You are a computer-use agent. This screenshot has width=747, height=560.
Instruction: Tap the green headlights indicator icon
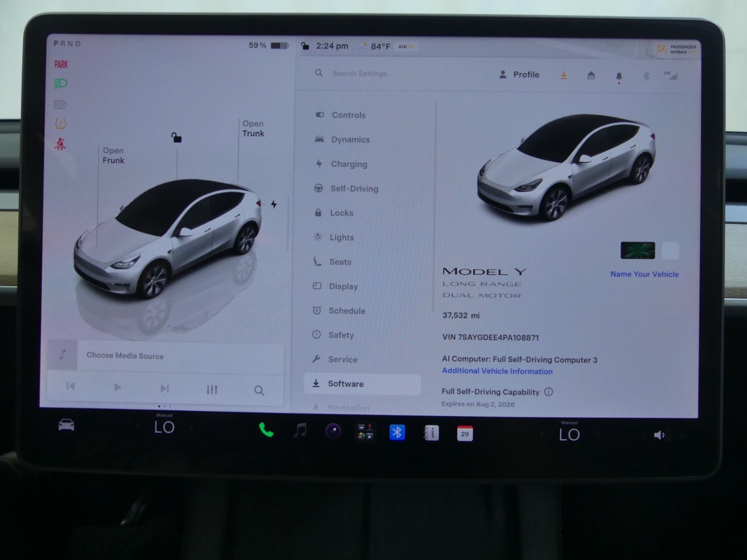[x=61, y=83]
